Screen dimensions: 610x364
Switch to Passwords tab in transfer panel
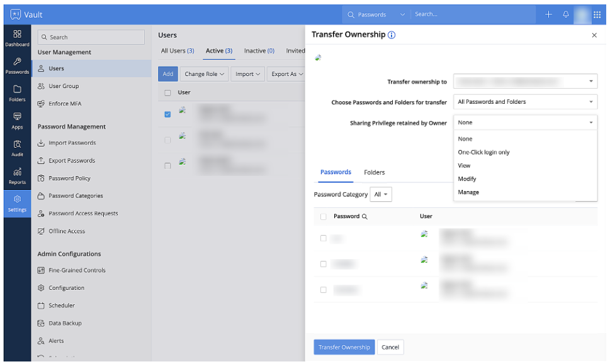pos(336,172)
